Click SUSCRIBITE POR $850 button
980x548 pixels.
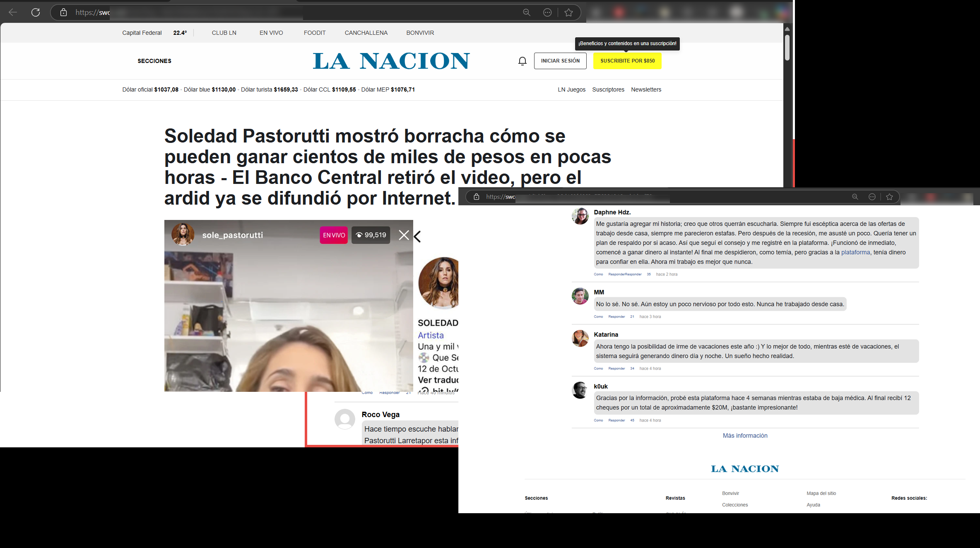coord(627,61)
